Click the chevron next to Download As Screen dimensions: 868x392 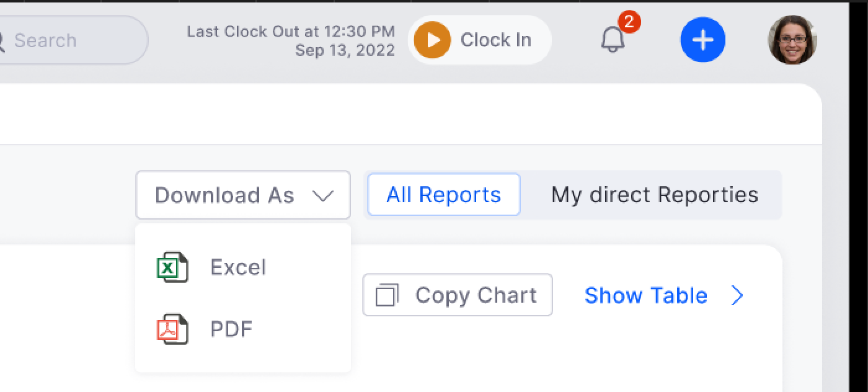[323, 195]
